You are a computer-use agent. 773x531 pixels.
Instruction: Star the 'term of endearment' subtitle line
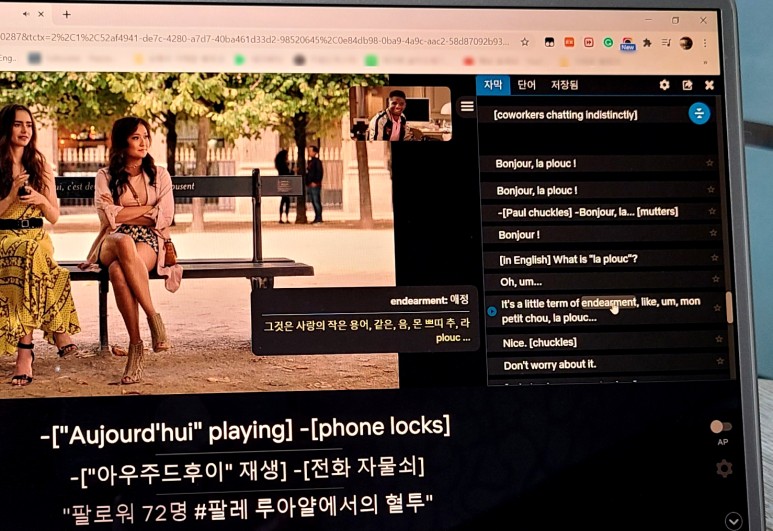[x=717, y=308]
